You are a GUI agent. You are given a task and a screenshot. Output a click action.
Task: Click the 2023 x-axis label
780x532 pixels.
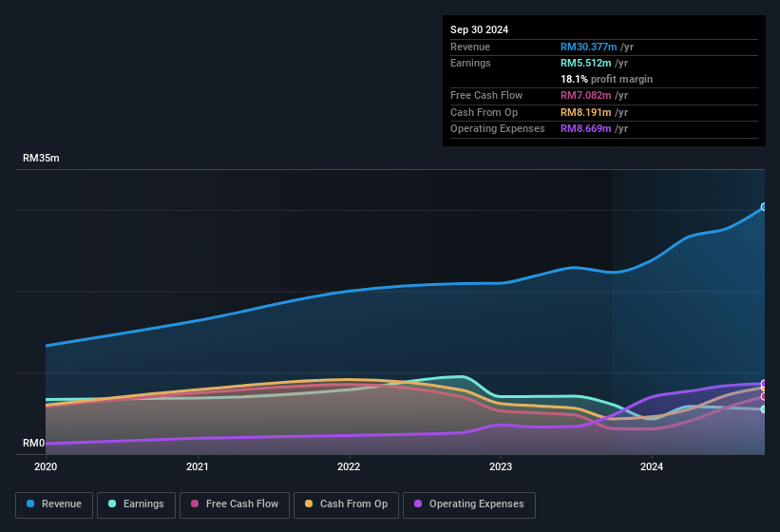501,466
